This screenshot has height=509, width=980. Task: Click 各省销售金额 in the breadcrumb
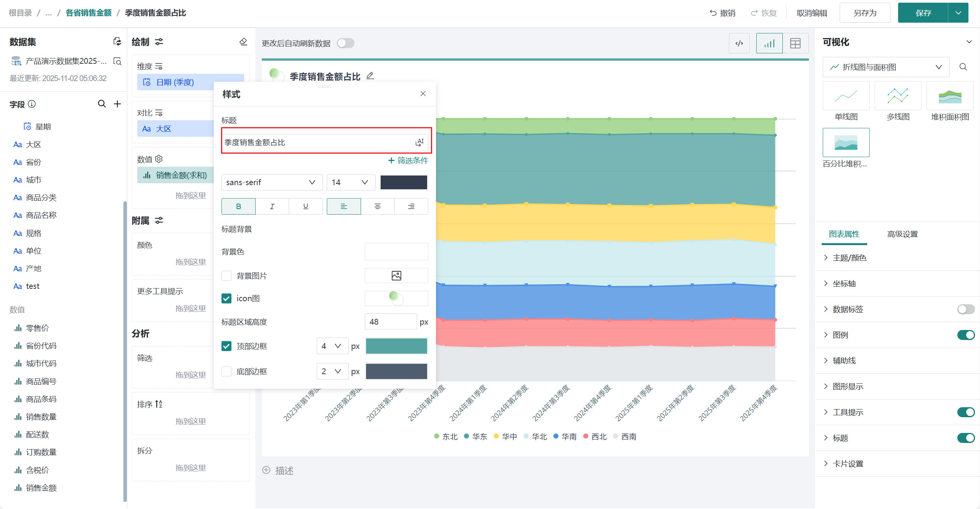pos(88,13)
